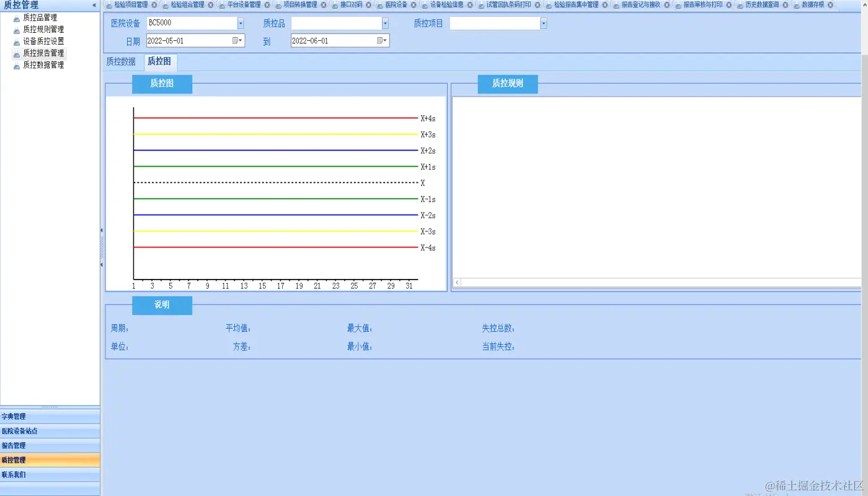Close the 检验组合管理 tab
The width and height of the screenshot is (868, 496).
tap(211, 5)
